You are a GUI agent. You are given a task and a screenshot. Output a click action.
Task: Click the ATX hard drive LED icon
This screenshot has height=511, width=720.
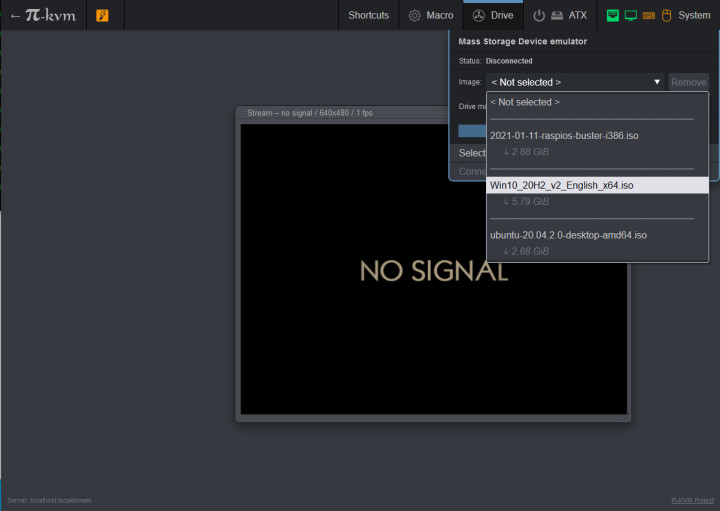556,16
